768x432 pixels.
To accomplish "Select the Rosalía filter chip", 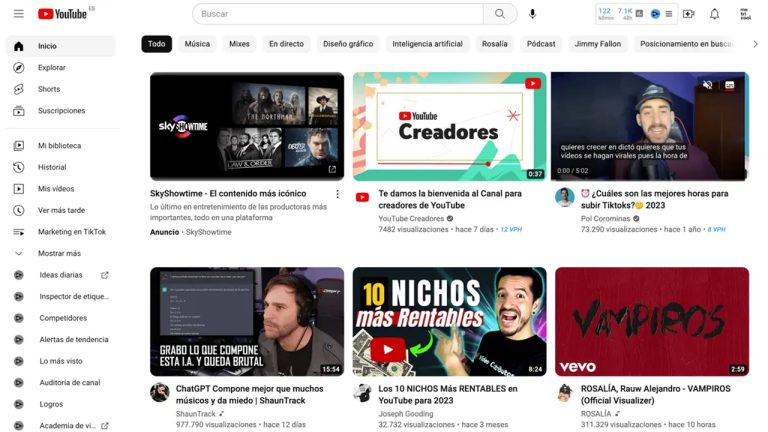I will coord(495,44).
